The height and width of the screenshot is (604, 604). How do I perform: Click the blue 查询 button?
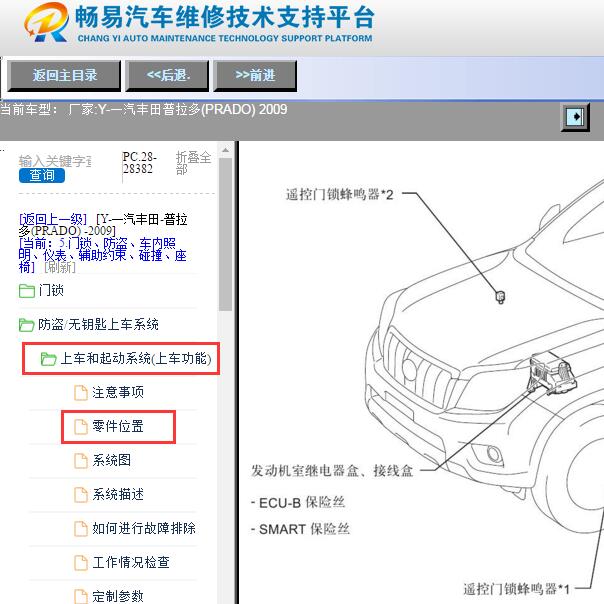click(42, 176)
